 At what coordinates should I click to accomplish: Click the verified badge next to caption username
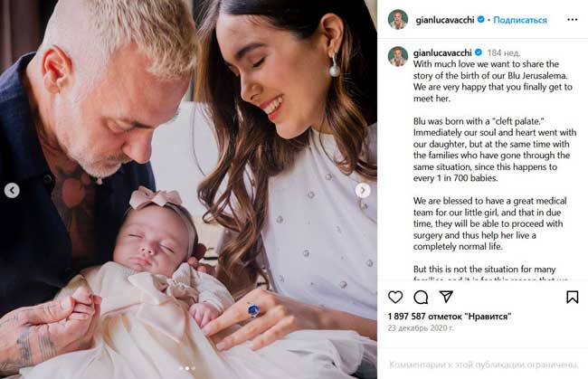(479, 52)
